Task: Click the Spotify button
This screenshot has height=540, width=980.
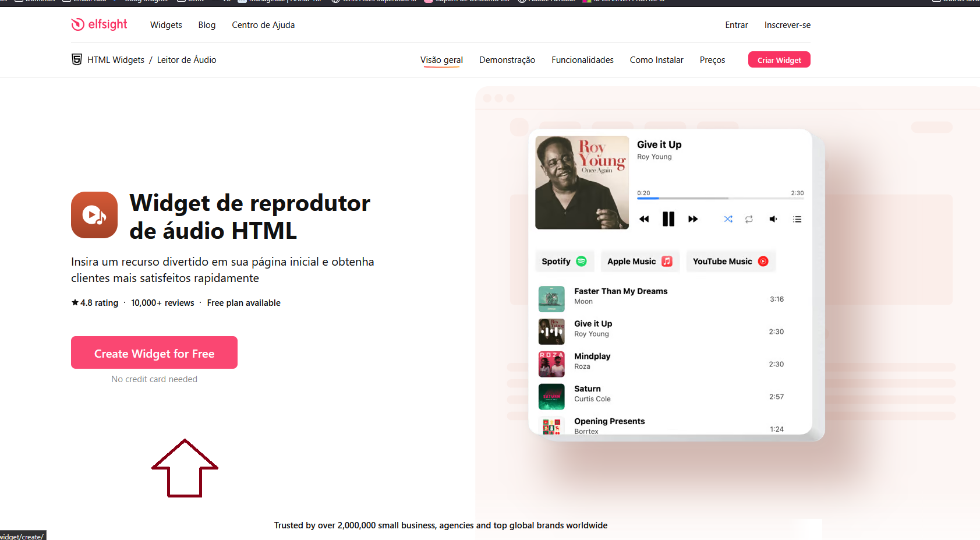Action: 564,261
